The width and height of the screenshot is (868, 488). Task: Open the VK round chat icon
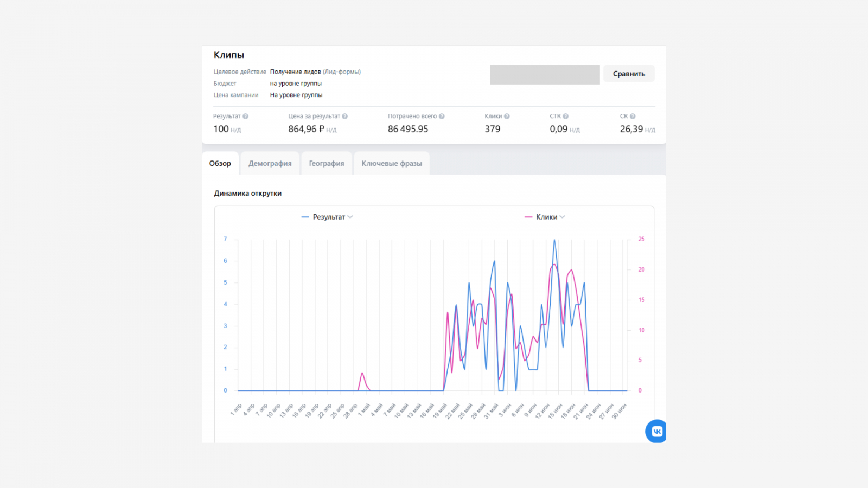pyautogui.click(x=656, y=432)
